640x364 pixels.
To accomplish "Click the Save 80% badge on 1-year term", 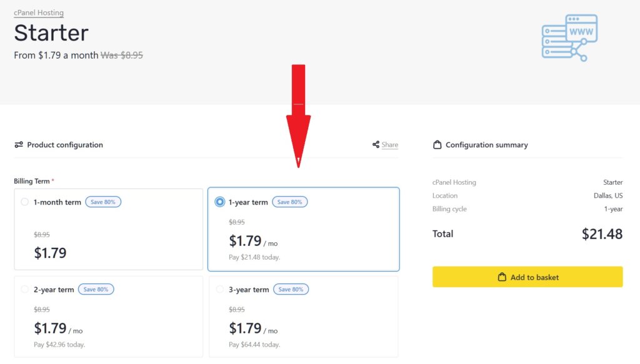I will pyautogui.click(x=289, y=202).
